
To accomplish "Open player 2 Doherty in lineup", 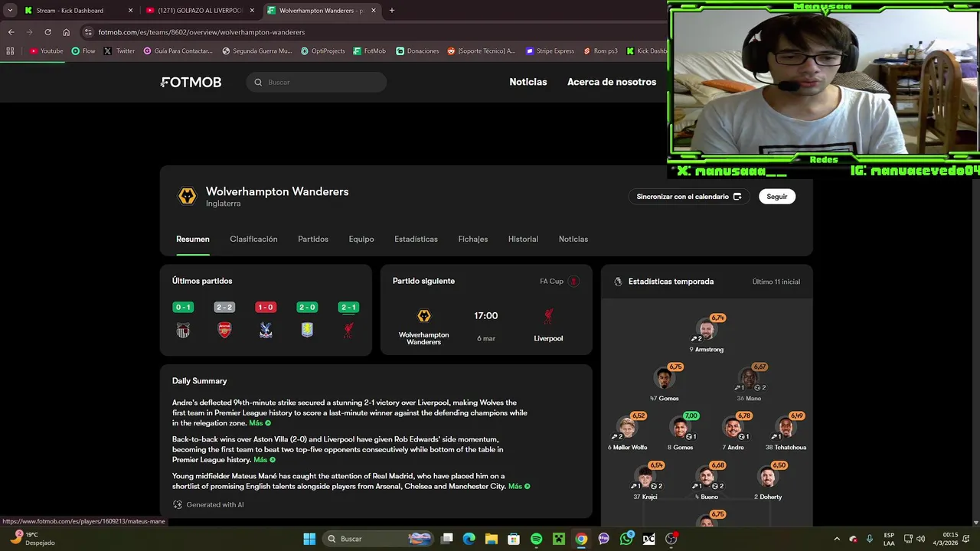I will click(x=768, y=481).
